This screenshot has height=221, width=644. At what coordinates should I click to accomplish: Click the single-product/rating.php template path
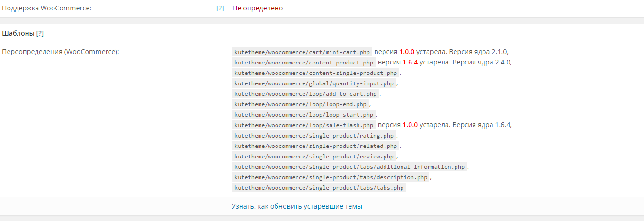coord(314,135)
